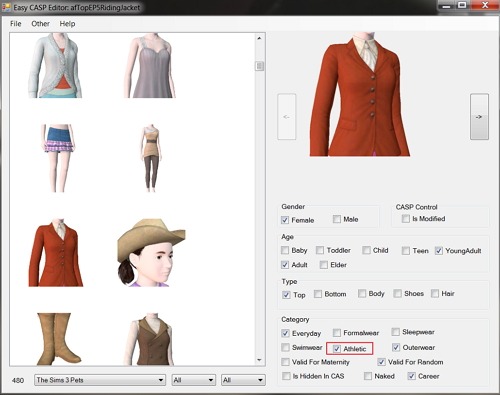Toggle Valid For Random checkbox
Screen dimensions: 500x395
point(381,362)
